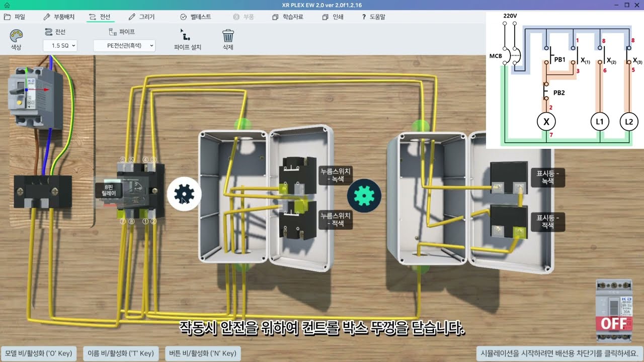Open the 도움말 menu
This screenshot has width=644, height=362.
[373, 17]
